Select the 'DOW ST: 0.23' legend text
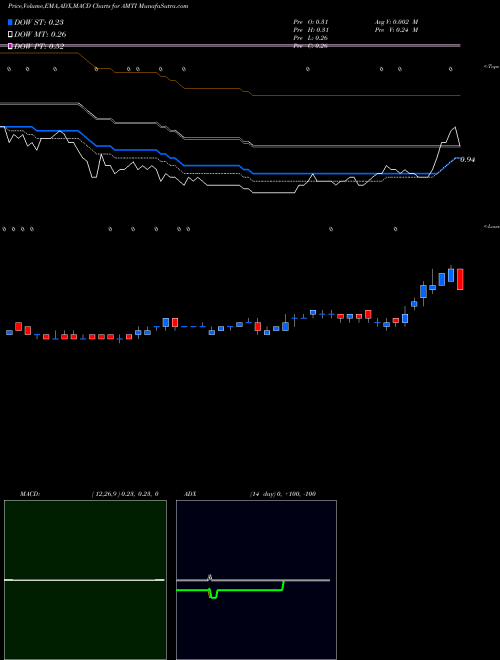Image resolution: width=500 pixels, height=660 pixels. (39, 22)
